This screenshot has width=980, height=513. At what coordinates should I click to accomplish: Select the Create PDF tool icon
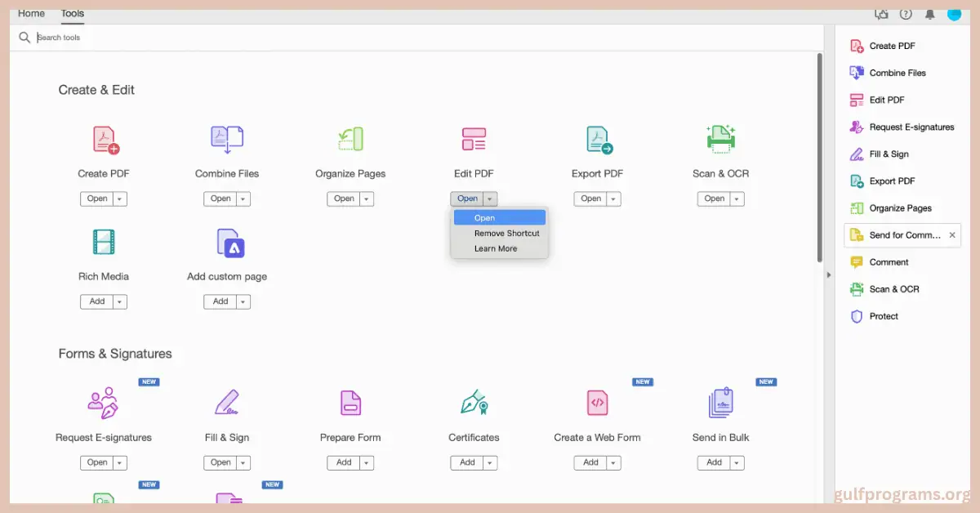(x=103, y=139)
